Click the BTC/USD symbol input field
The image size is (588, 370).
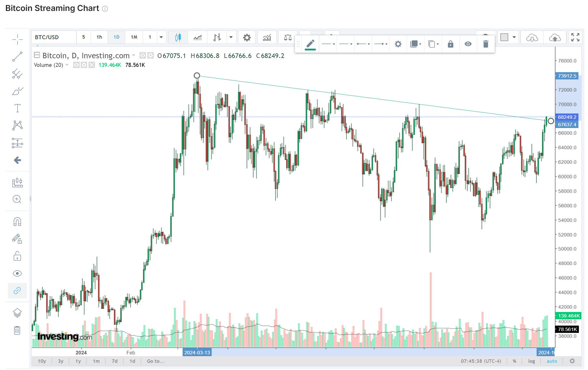54,37
